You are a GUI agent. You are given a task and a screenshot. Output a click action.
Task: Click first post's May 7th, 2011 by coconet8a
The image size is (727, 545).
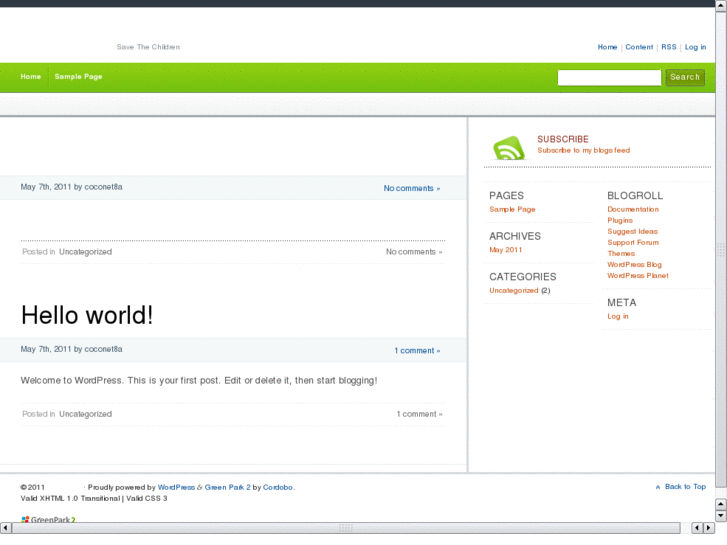point(71,187)
